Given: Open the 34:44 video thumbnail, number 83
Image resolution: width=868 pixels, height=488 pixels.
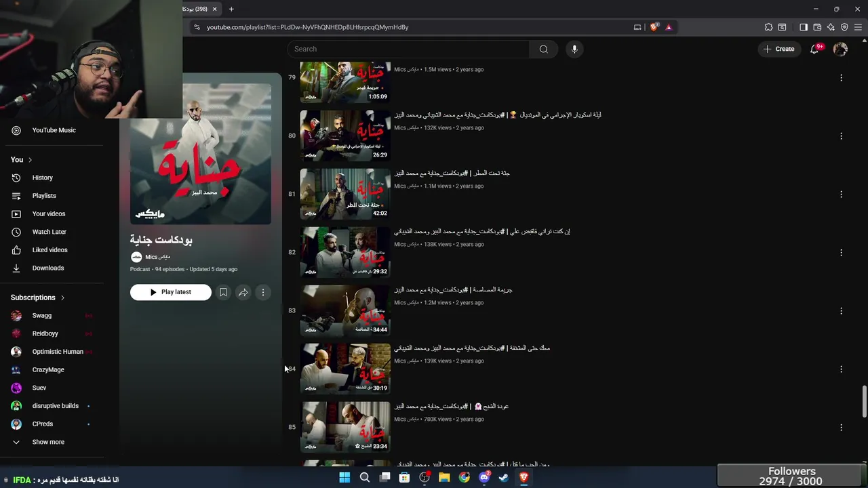Looking at the screenshot, I should point(345,310).
